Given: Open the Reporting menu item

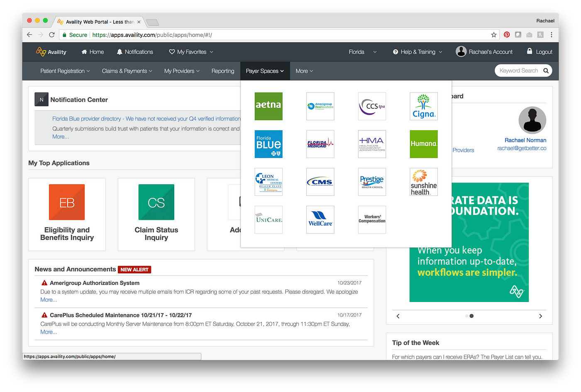Looking at the screenshot, I should 223,71.
